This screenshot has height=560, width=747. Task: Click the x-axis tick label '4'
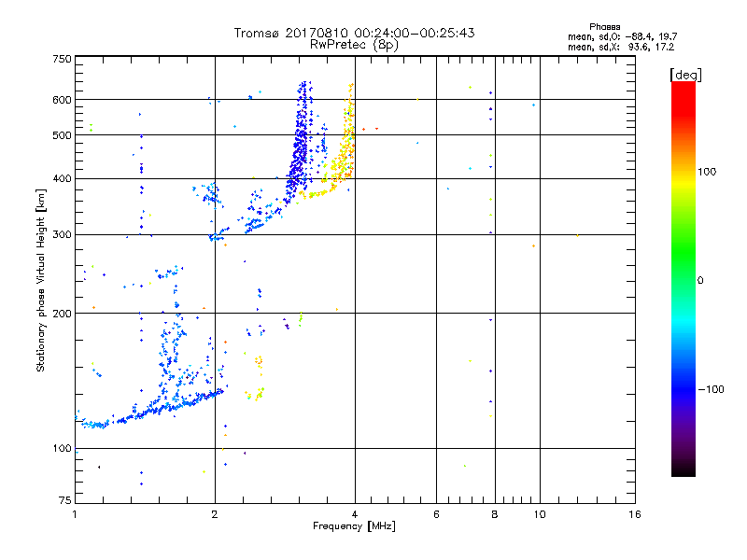pyautogui.click(x=355, y=514)
